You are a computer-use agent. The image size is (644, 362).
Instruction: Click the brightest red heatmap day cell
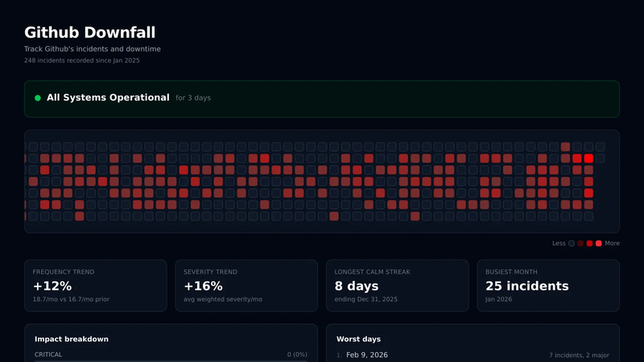click(588, 158)
